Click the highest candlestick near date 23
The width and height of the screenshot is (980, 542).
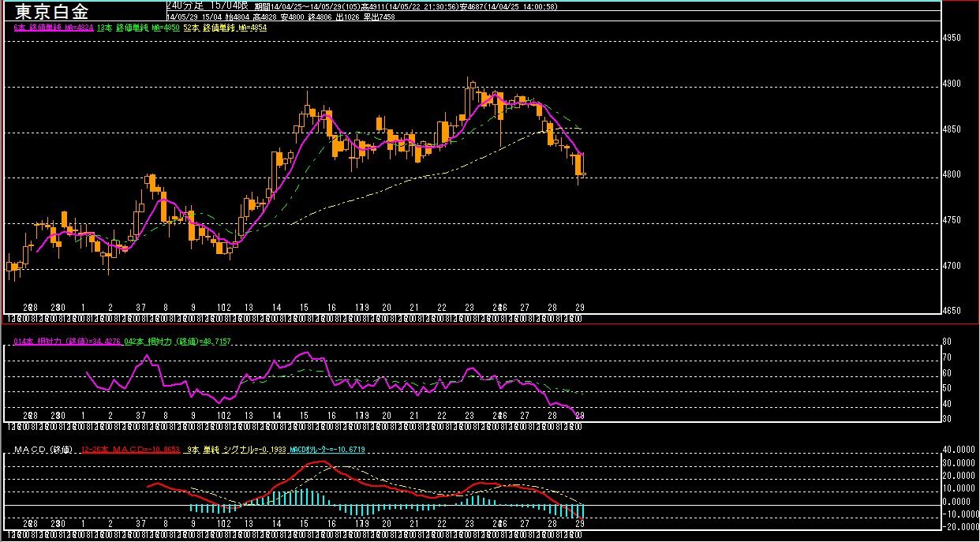[x=469, y=95]
